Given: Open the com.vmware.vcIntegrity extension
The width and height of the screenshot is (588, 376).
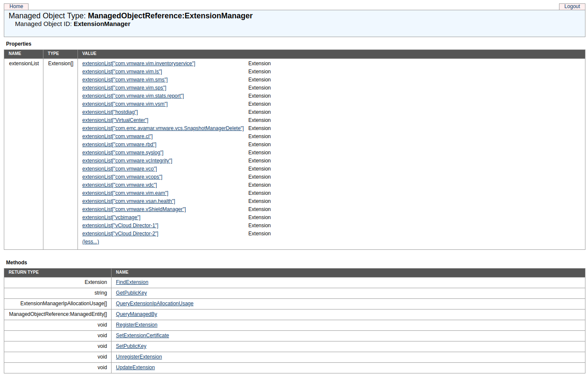Looking at the screenshot, I should [x=127, y=161].
